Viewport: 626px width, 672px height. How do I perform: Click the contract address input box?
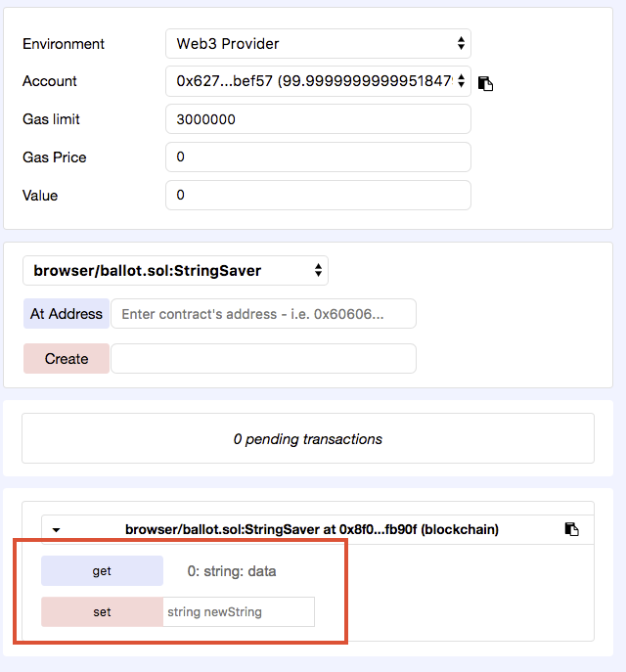tap(263, 314)
